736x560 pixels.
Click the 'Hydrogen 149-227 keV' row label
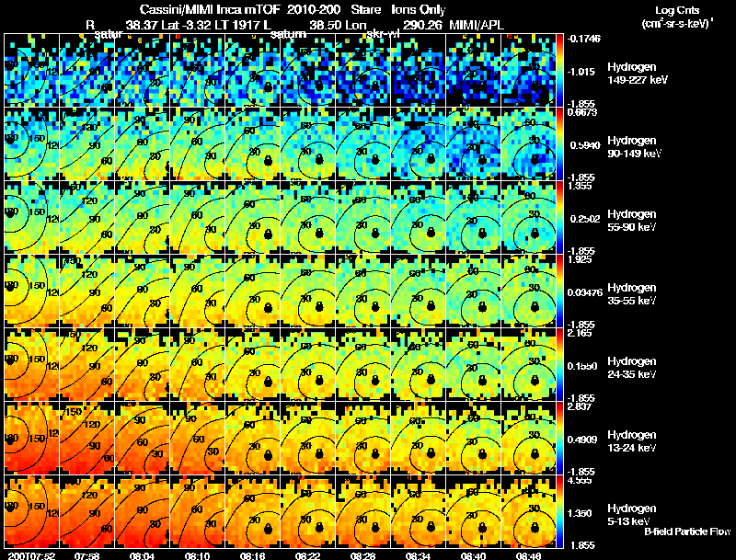[637, 74]
